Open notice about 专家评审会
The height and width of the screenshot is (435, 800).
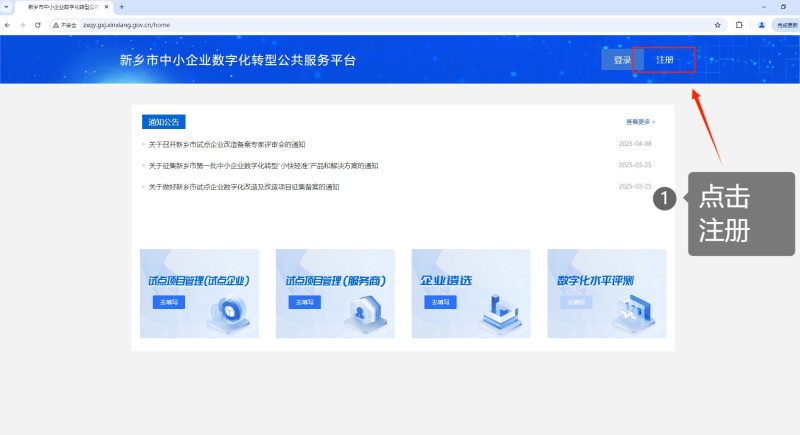tap(226, 144)
